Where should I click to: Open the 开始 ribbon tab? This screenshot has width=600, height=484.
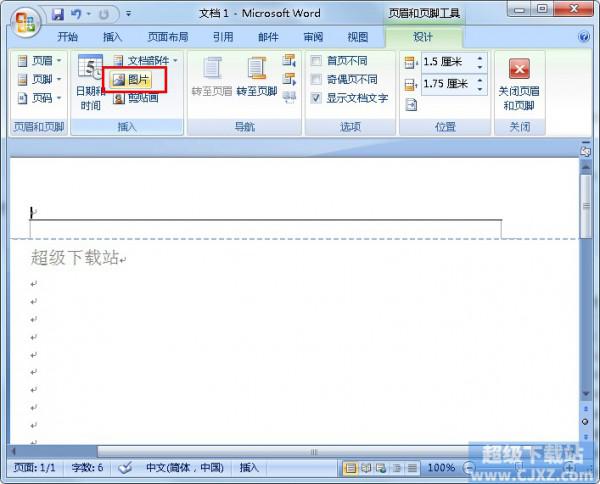pyautogui.click(x=68, y=37)
